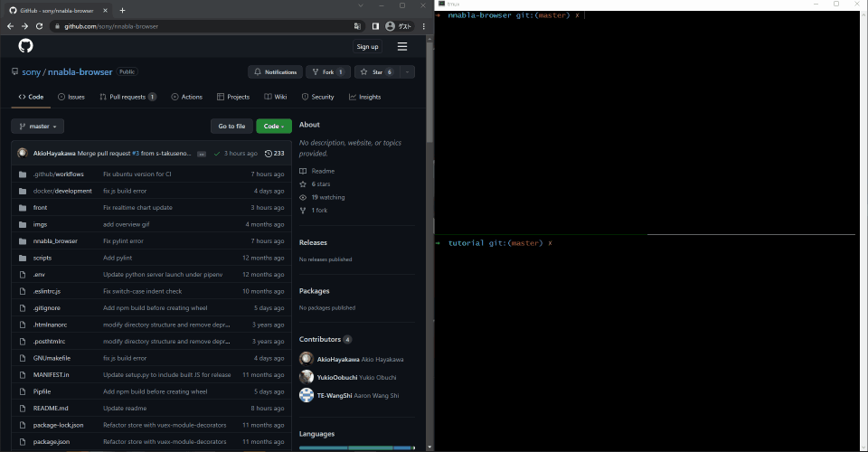868x452 pixels.
Task: Click YukioOobuchi contributor avatar
Action: click(307, 377)
